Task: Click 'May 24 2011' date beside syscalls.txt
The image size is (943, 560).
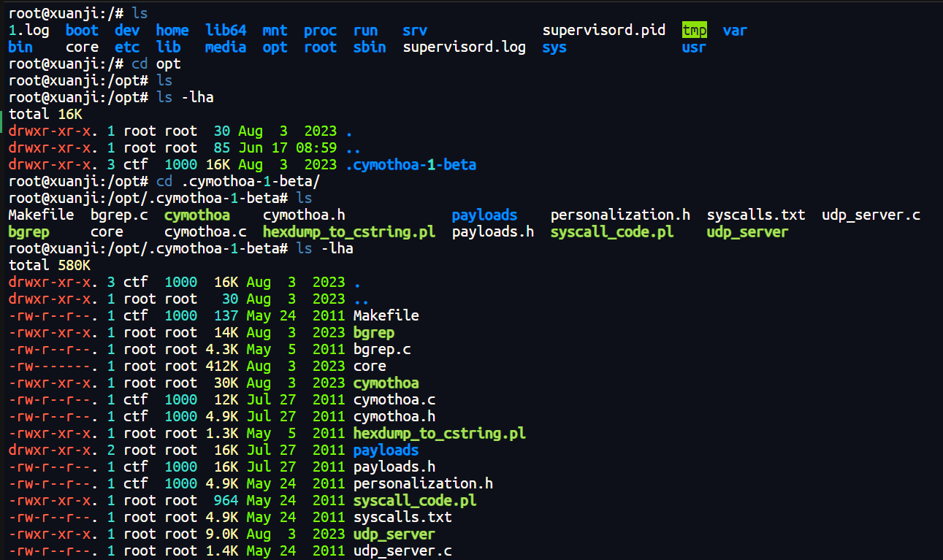Action: (296, 518)
